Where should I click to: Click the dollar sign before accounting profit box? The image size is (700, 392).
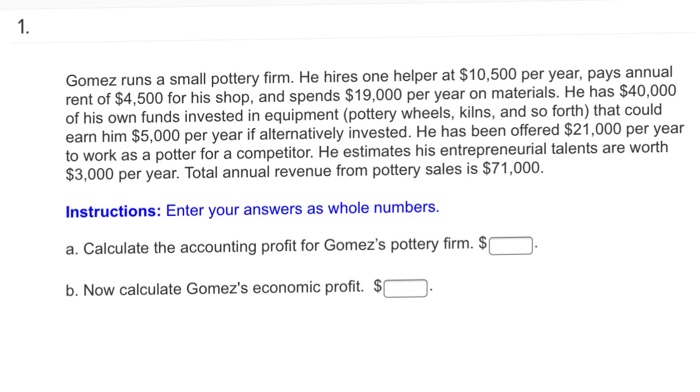pos(483,243)
